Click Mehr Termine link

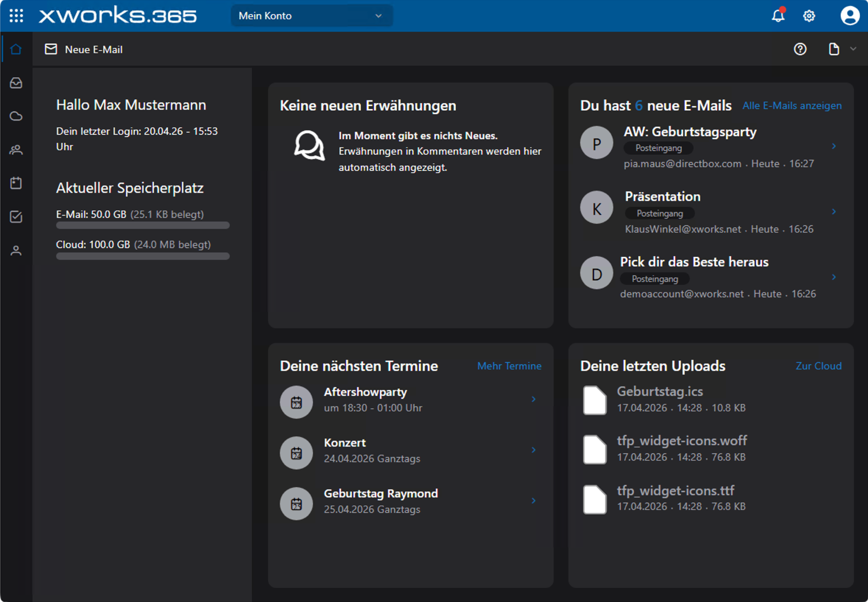click(509, 366)
